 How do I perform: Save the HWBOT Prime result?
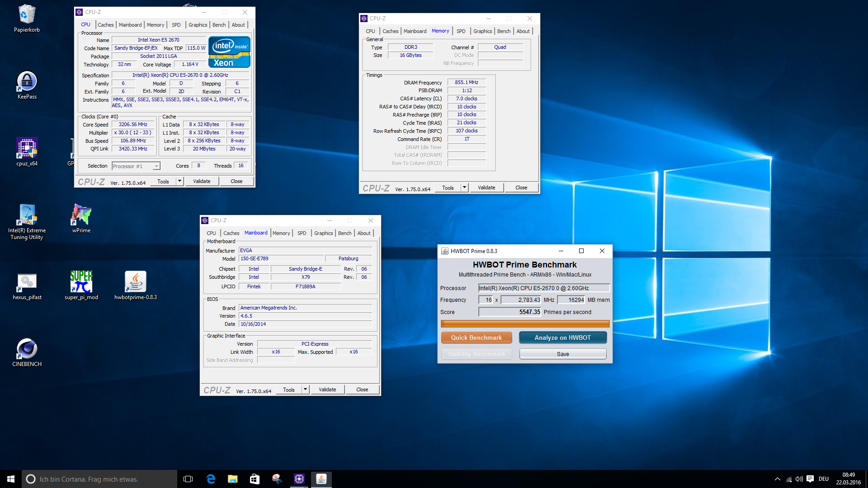pyautogui.click(x=563, y=354)
